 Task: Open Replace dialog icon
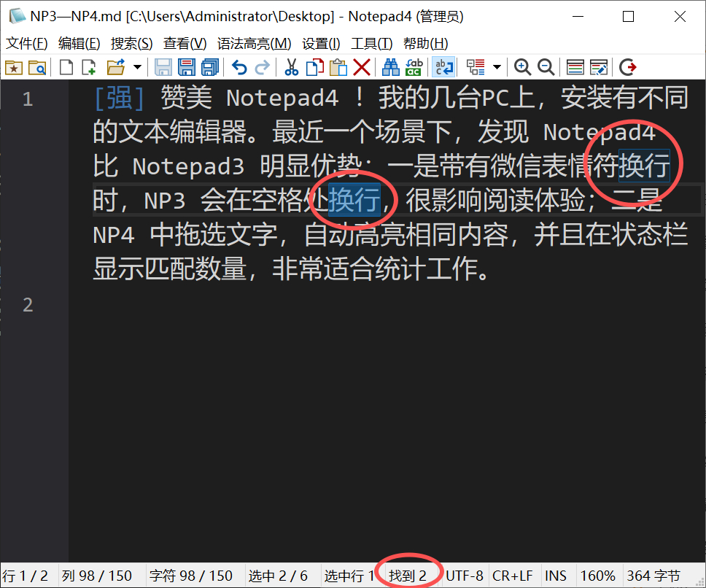[414, 68]
